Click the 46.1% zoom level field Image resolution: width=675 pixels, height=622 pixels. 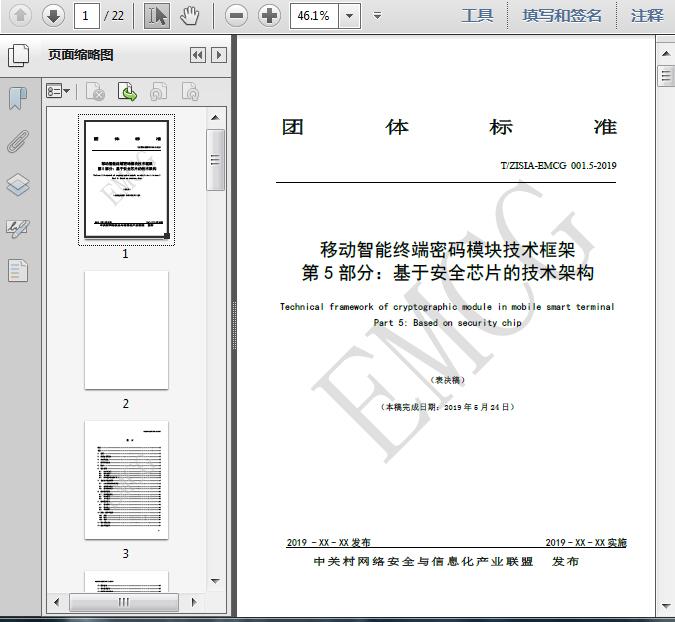click(314, 16)
